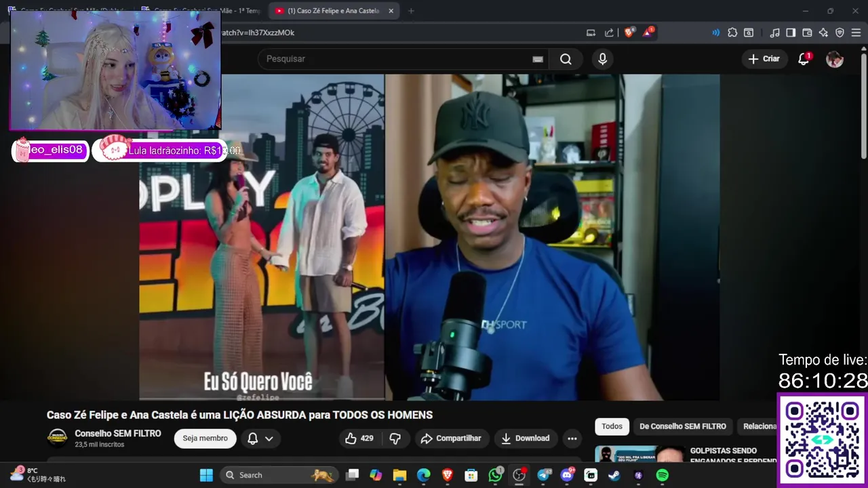The height and width of the screenshot is (488, 868).
Task: Select the De Conselho SEM FILTRO chip
Action: [x=683, y=426]
